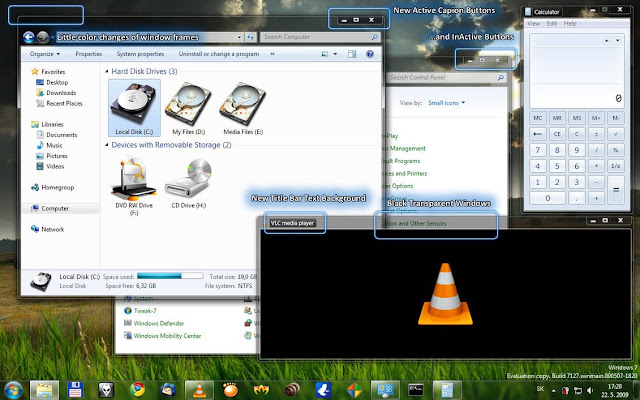Click the volume speaker tray icon

(x=589, y=390)
